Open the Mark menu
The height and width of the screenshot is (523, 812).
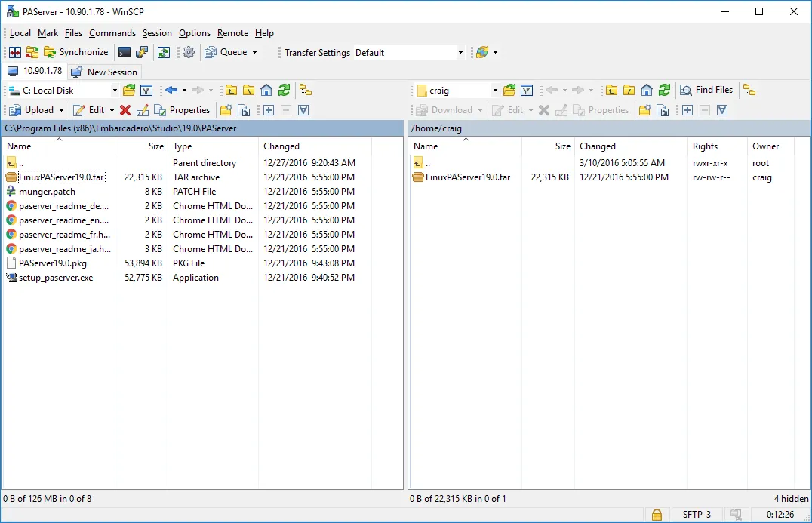click(x=48, y=33)
